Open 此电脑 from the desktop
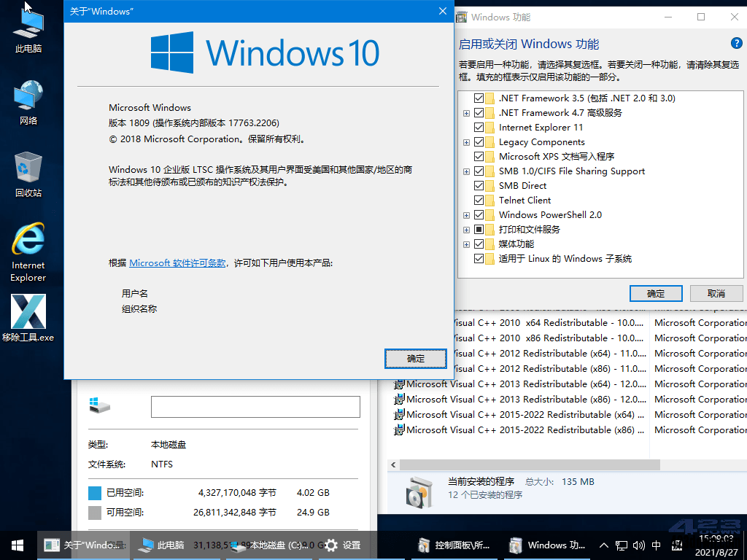The width and height of the screenshot is (747, 560). 28,28
